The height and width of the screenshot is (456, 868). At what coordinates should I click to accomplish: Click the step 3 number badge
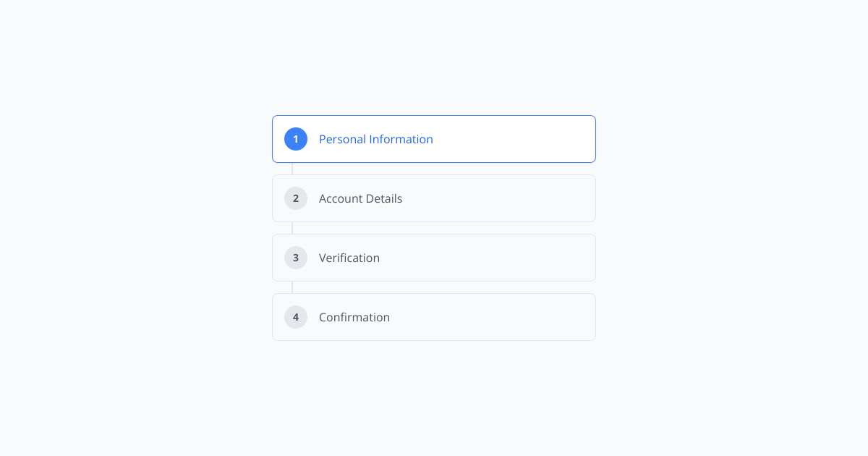click(x=296, y=258)
